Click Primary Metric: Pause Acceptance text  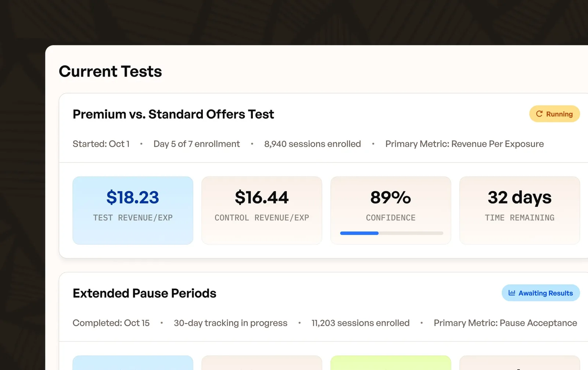click(505, 323)
